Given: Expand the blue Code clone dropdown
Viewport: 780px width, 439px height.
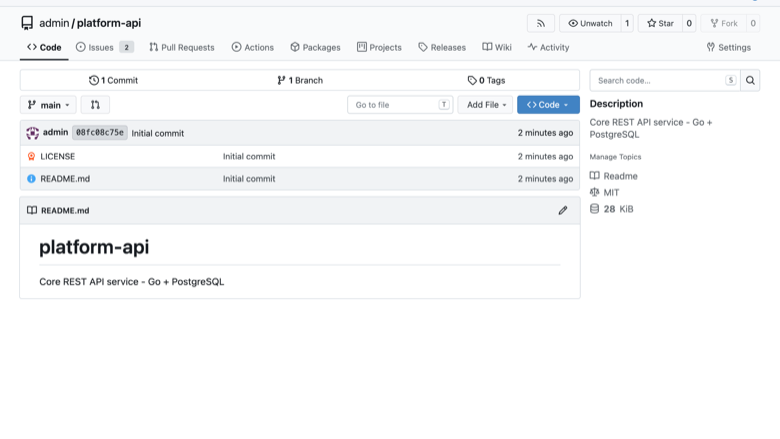Looking at the screenshot, I should [548, 105].
